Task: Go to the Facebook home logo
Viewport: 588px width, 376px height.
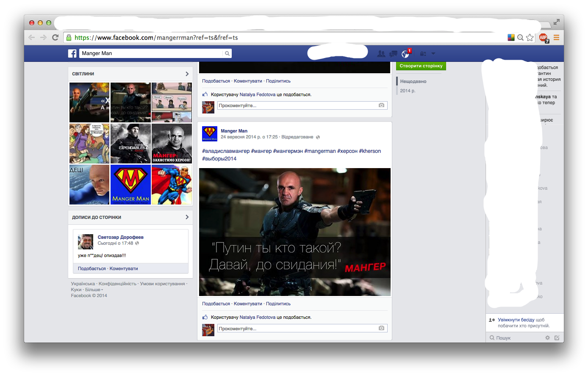Action: pos(72,53)
